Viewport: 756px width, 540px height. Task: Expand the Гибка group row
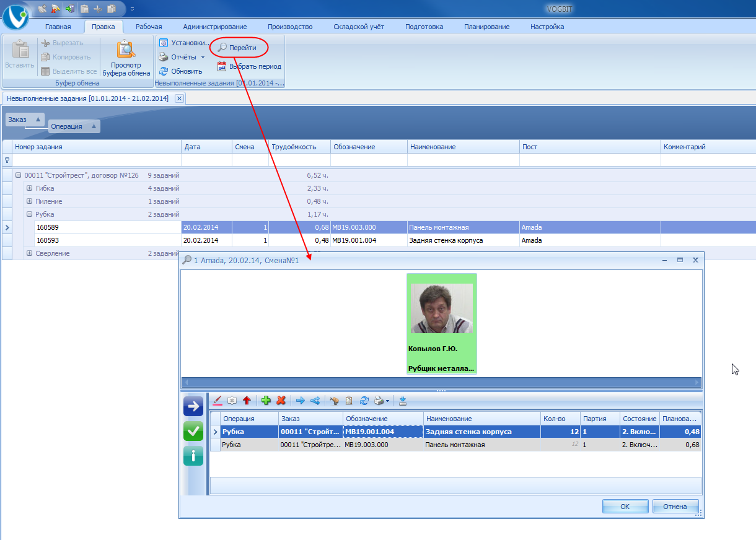(30, 188)
